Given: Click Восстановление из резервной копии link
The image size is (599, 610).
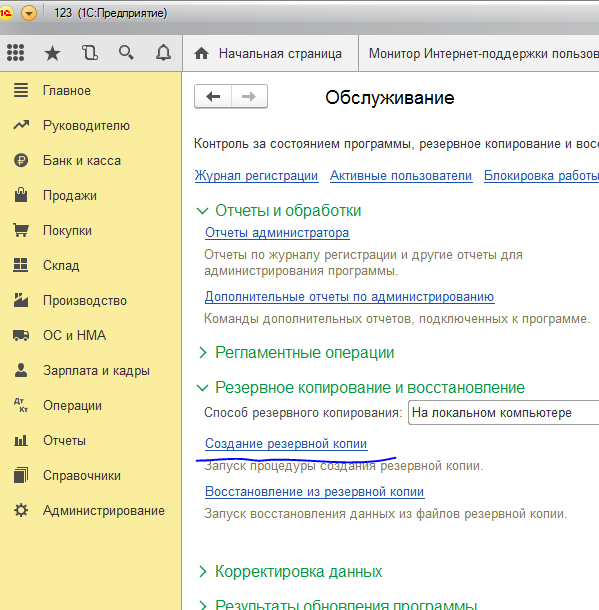Looking at the screenshot, I should coord(314,491).
